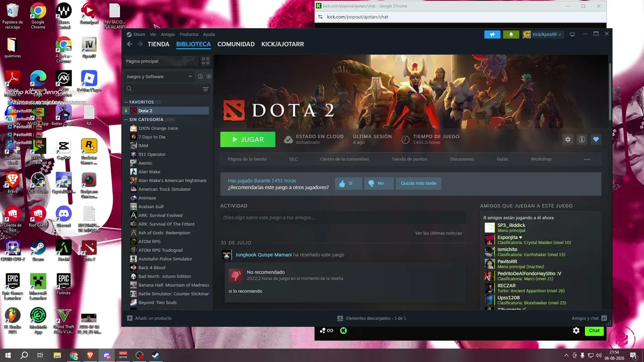Go back with Steam's left arrow

click(x=129, y=44)
